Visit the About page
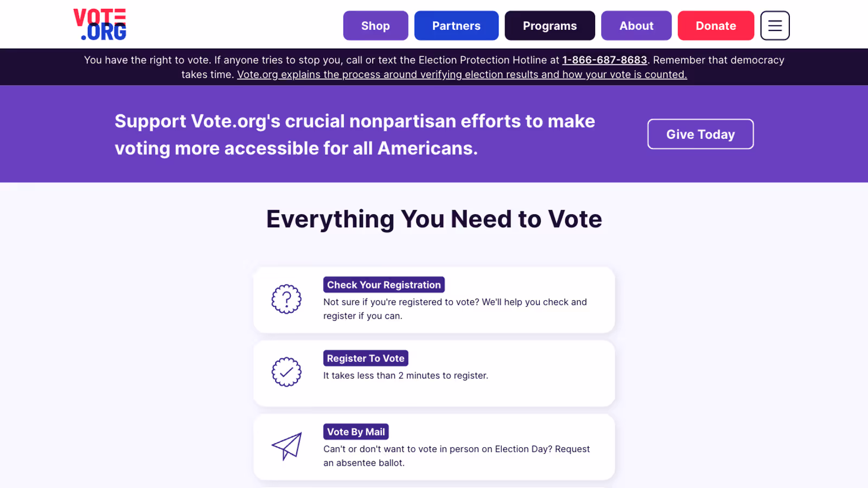 pos(636,25)
